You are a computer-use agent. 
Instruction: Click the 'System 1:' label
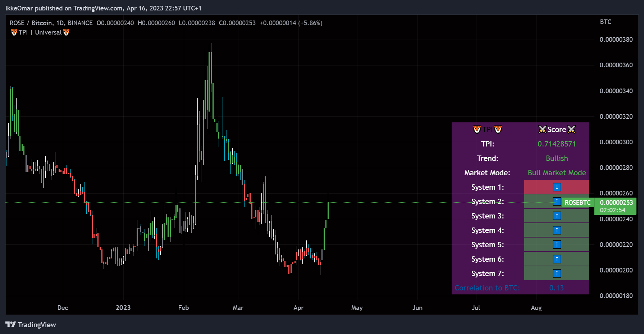click(488, 187)
